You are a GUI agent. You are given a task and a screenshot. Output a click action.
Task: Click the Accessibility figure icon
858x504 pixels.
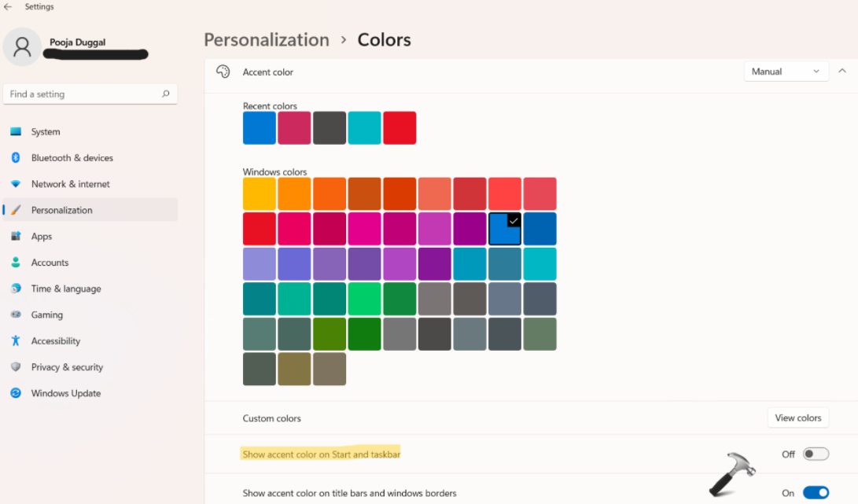point(16,341)
